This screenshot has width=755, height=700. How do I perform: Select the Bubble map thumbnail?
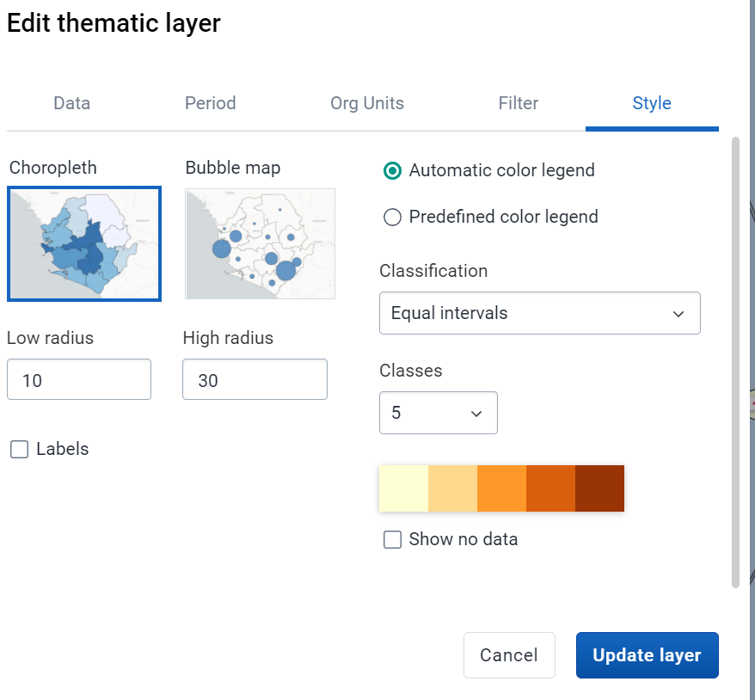[x=260, y=243]
